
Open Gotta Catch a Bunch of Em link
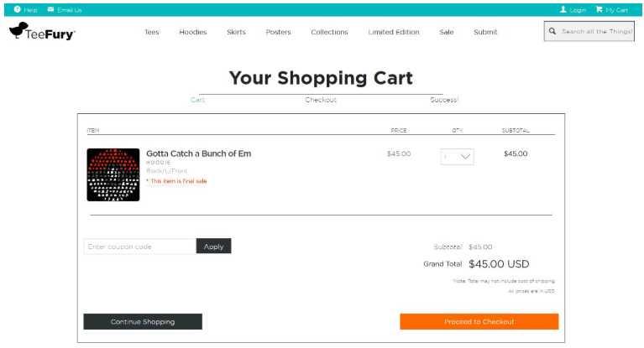coord(198,153)
